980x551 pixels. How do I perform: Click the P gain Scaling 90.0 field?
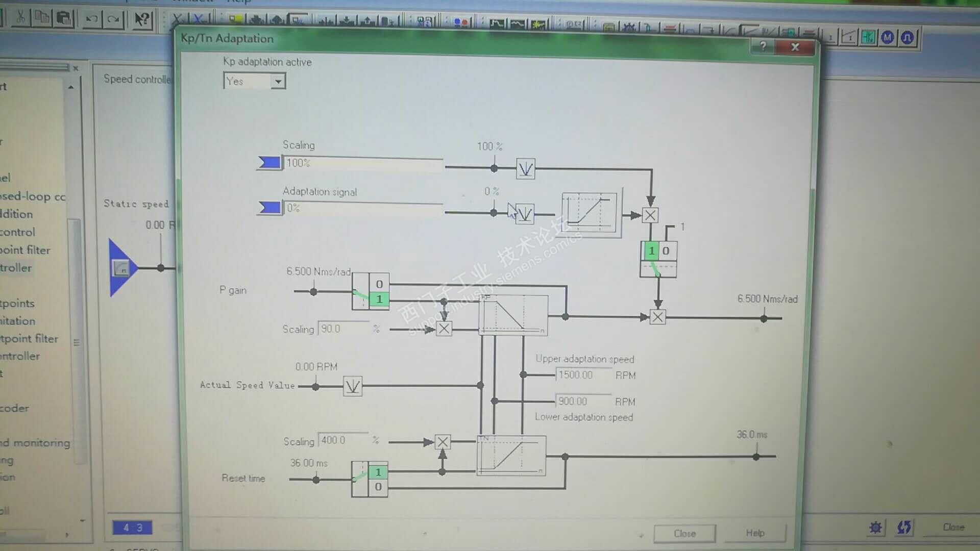pyautogui.click(x=342, y=329)
